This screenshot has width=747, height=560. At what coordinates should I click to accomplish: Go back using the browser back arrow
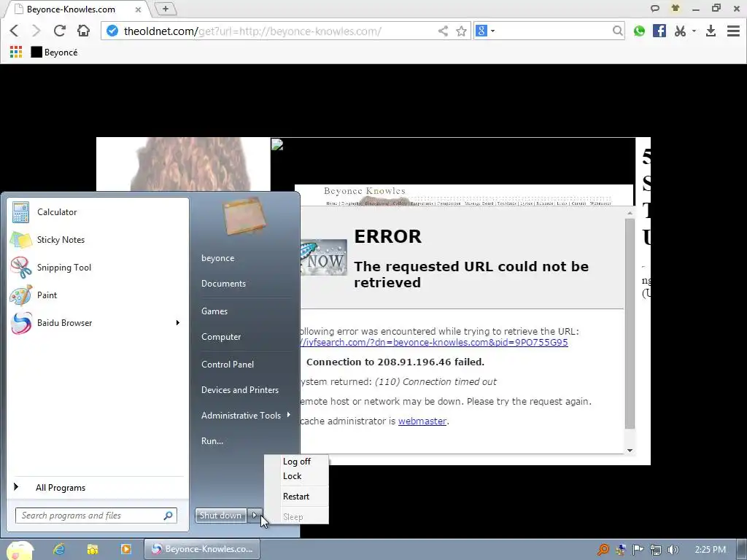(14, 31)
